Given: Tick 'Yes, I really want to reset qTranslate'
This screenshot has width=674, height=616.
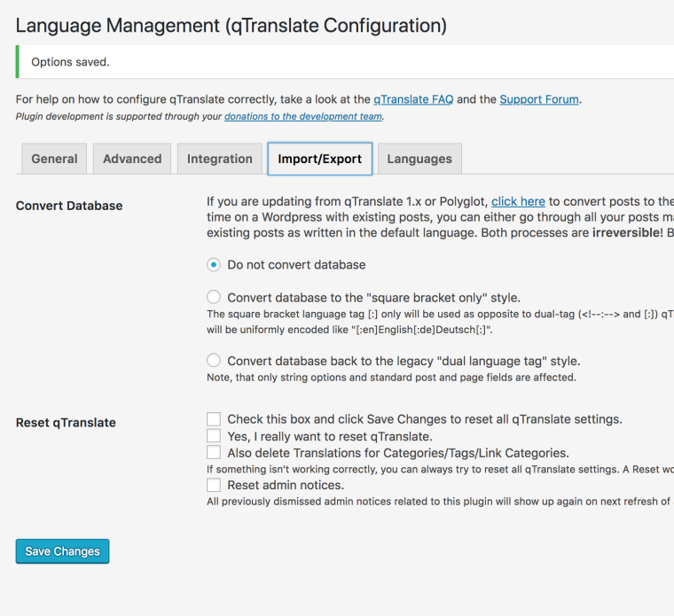Looking at the screenshot, I should click(214, 436).
